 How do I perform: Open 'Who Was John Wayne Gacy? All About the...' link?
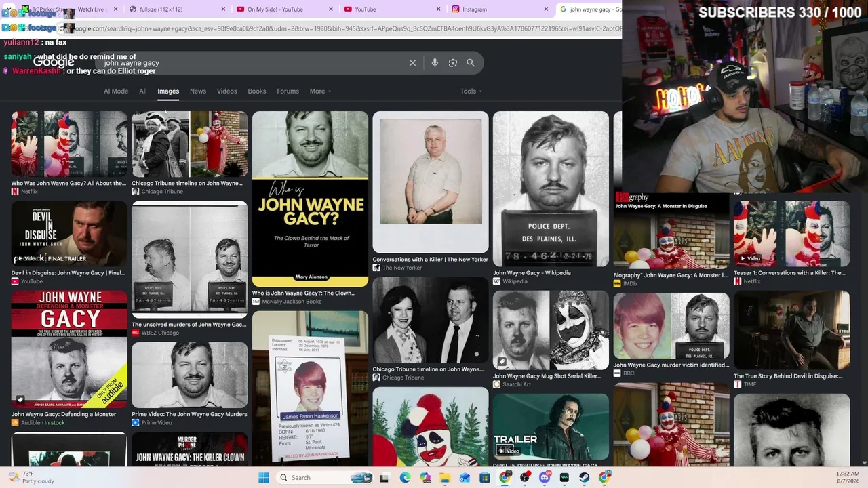tap(68, 183)
